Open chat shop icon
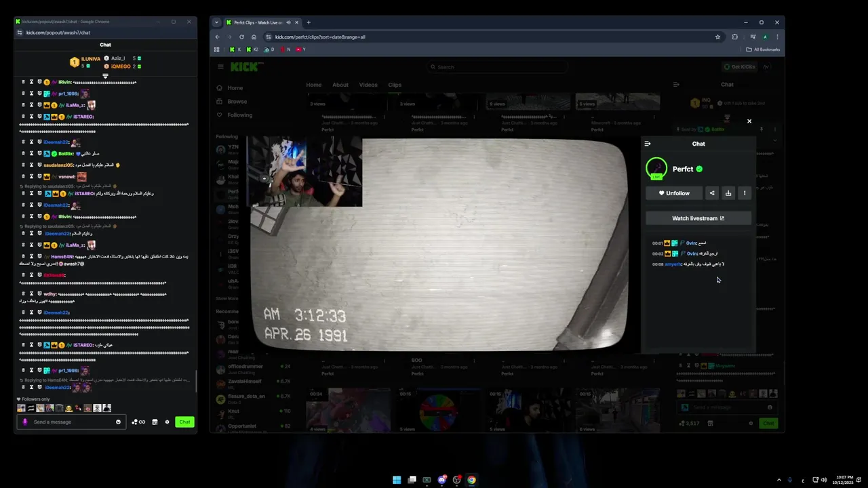Image resolution: width=868 pixels, height=488 pixels. (x=155, y=422)
